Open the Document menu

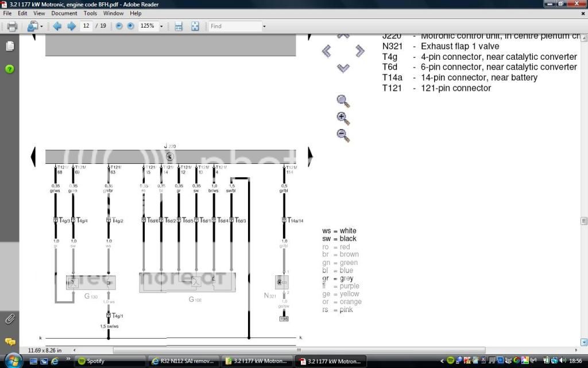tap(64, 13)
